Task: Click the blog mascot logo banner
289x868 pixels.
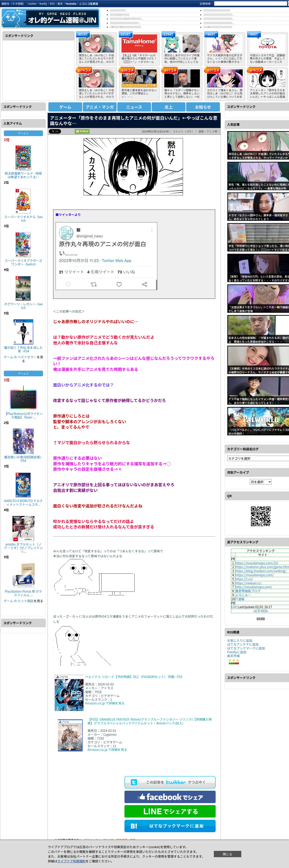Action: click(x=50, y=18)
